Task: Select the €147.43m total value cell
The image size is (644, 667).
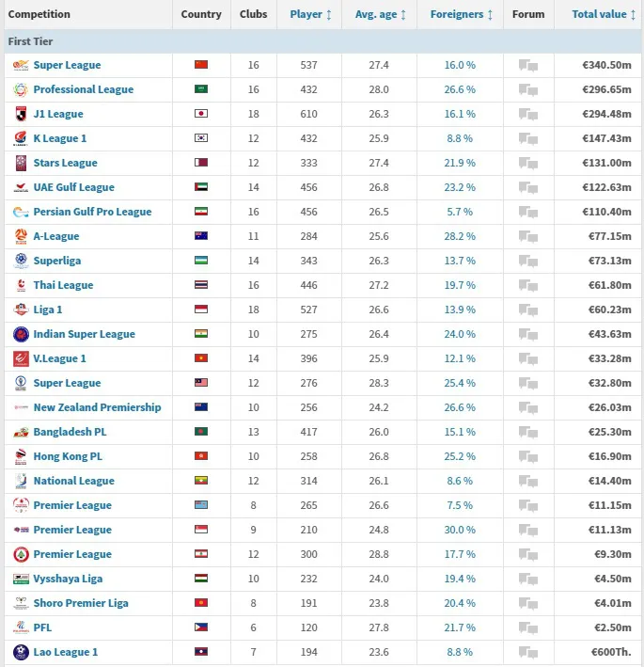Action: (x=606, y=138)
